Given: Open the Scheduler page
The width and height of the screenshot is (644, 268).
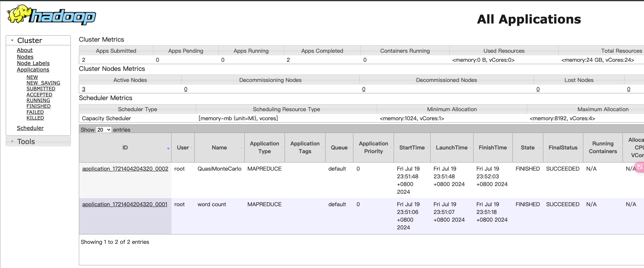Looking at the screenshot, I should 30,128.
